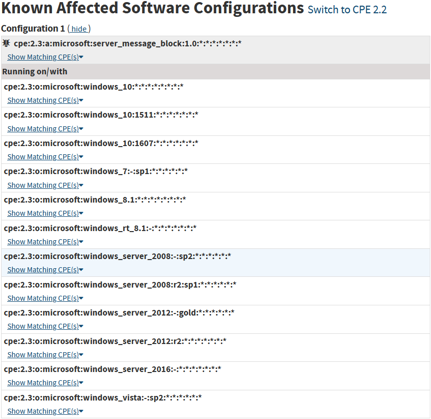Click the Running on/with header row
The image size is (431, 419).
(215, 72)
